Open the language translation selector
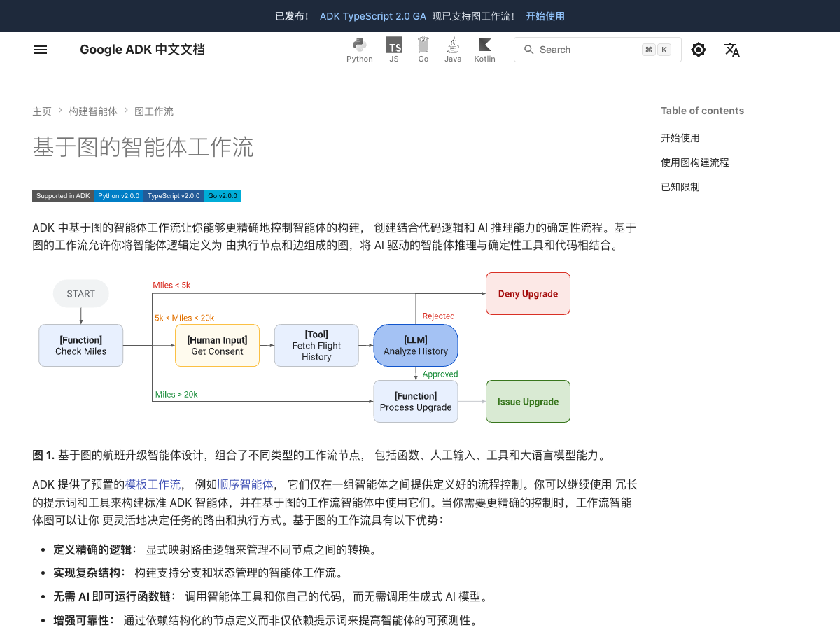 point(732,50)
